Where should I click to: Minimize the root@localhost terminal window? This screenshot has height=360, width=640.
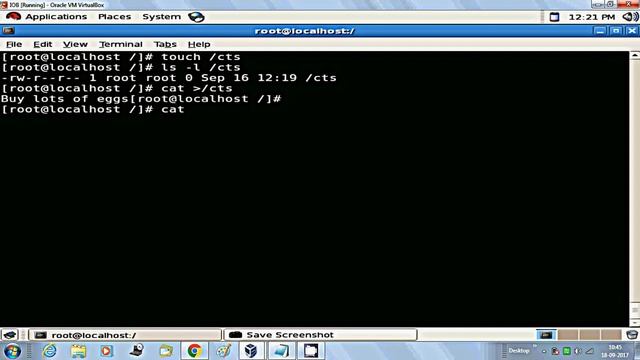(x=600, y=31)
